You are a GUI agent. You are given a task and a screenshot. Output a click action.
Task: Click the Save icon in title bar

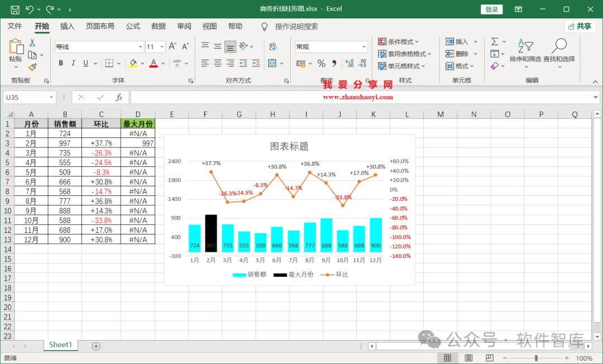[15, 9]
